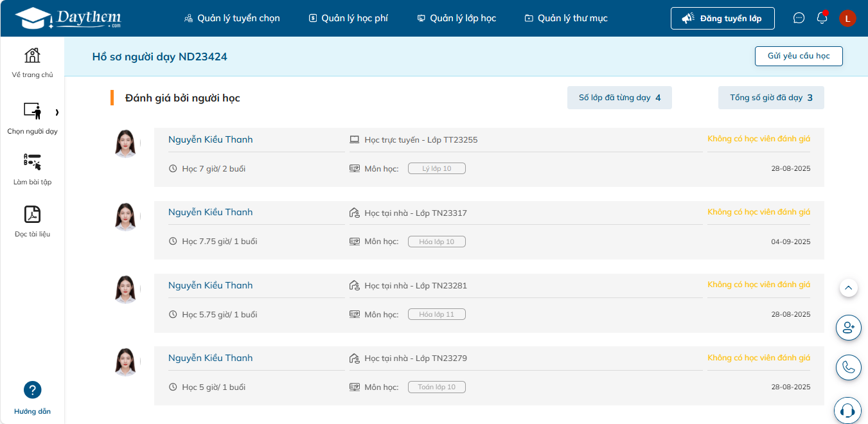Click the phone call floating button
This screenshot has width=868, height=424.
pyautogui.click(x=848, y=367)
